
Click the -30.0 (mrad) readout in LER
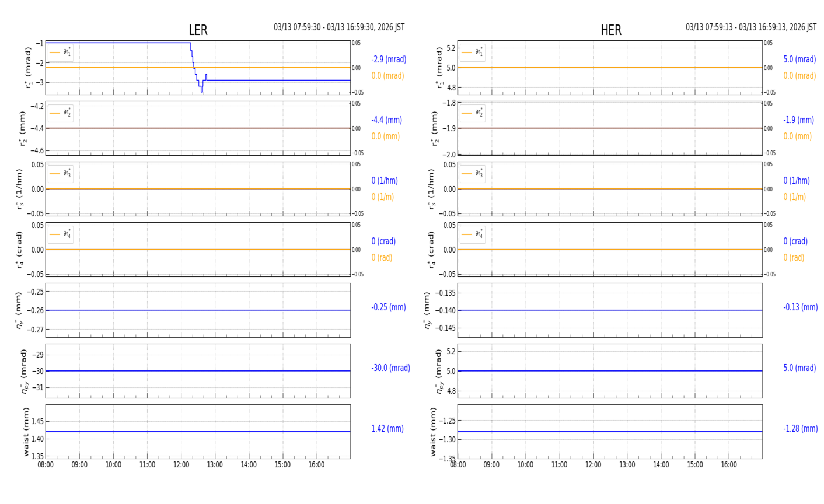390,368
